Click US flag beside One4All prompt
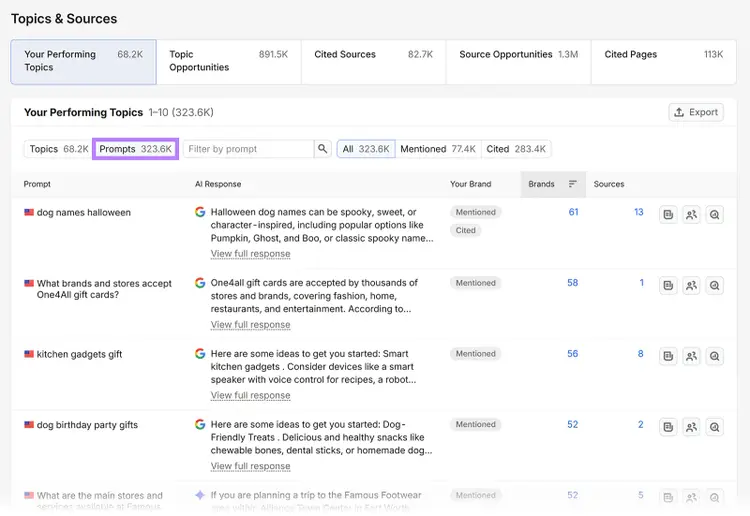Image resolution: width=750 pixels, height=516 pixels. tap(29, 283)
